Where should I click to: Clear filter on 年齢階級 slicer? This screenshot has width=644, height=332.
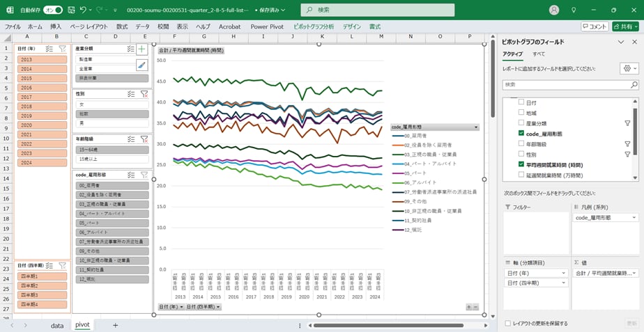(144, 139)
